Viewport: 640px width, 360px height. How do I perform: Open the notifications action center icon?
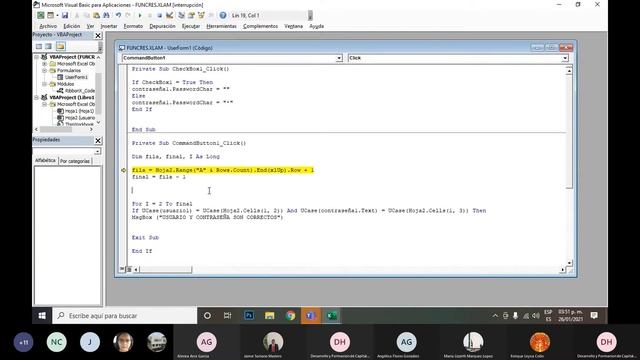[594, 316]
